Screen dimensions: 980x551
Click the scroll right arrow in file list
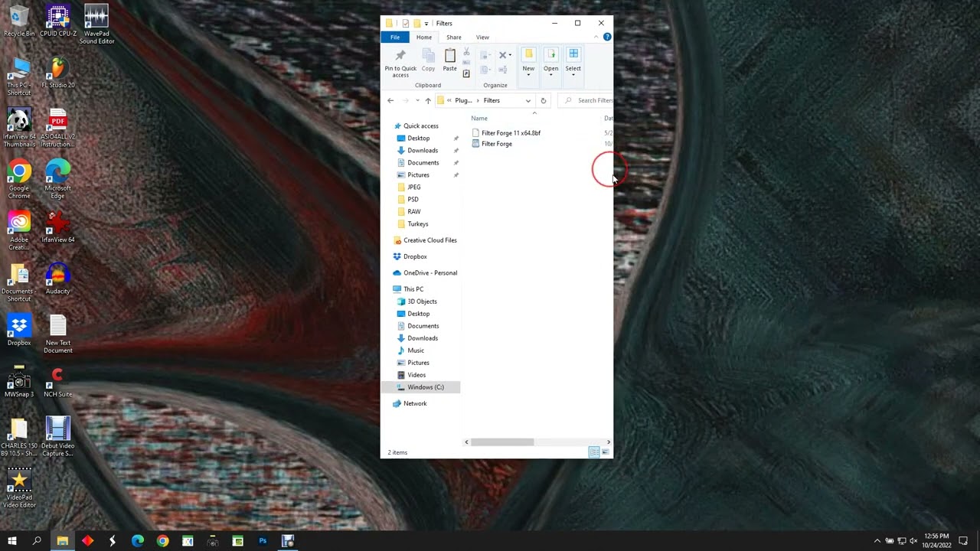(x=609, y=442)
